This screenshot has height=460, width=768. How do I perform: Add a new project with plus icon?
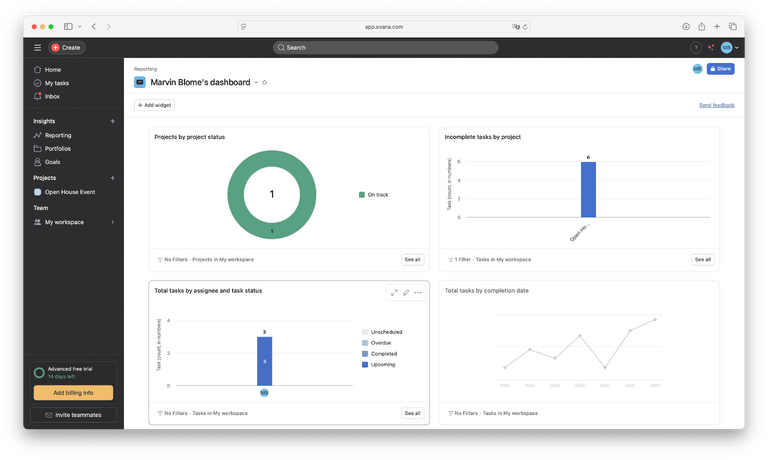click(112, 178)
